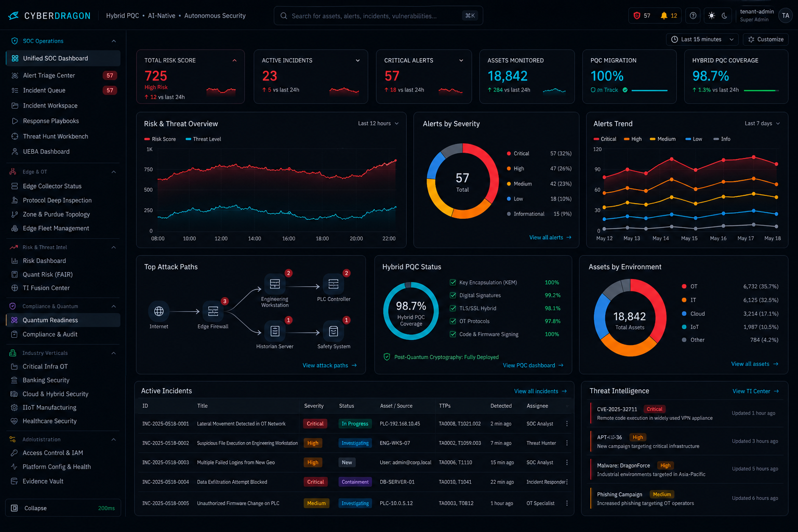Click the Engineering Workstation node icon
Viewport: 798px width, 532px height.
tap(275, 284)
